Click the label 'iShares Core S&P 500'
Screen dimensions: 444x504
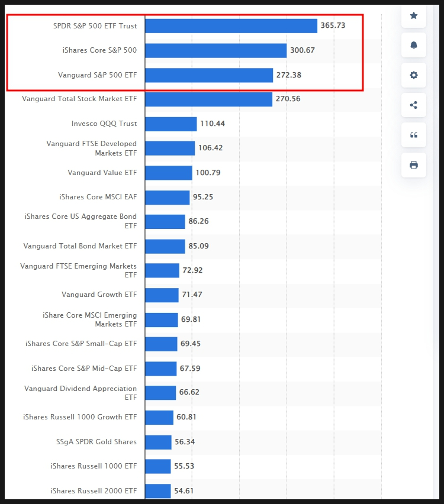(99, 50)
